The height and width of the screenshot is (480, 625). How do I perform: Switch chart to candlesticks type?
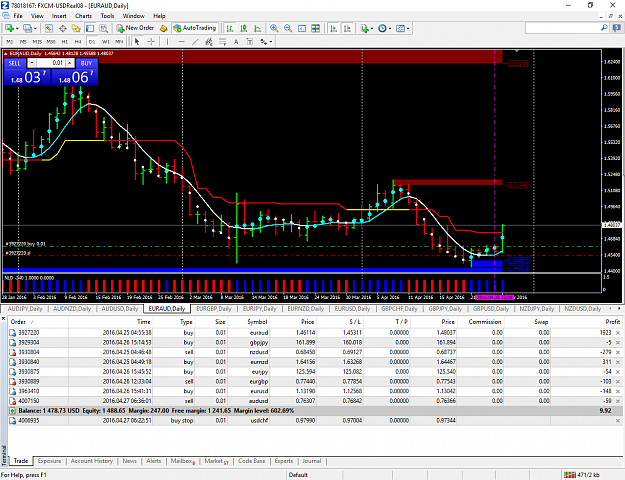point(244,28)
